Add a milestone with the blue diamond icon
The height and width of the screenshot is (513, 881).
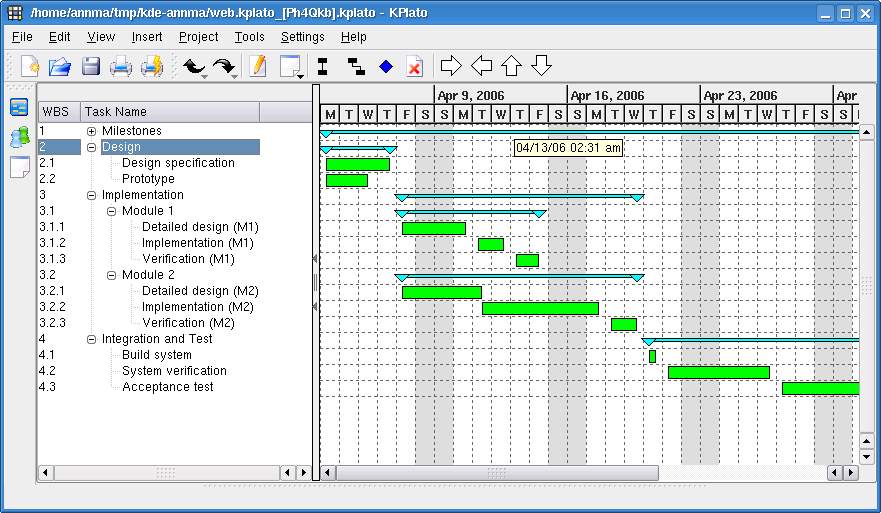(x=386, y=66)
